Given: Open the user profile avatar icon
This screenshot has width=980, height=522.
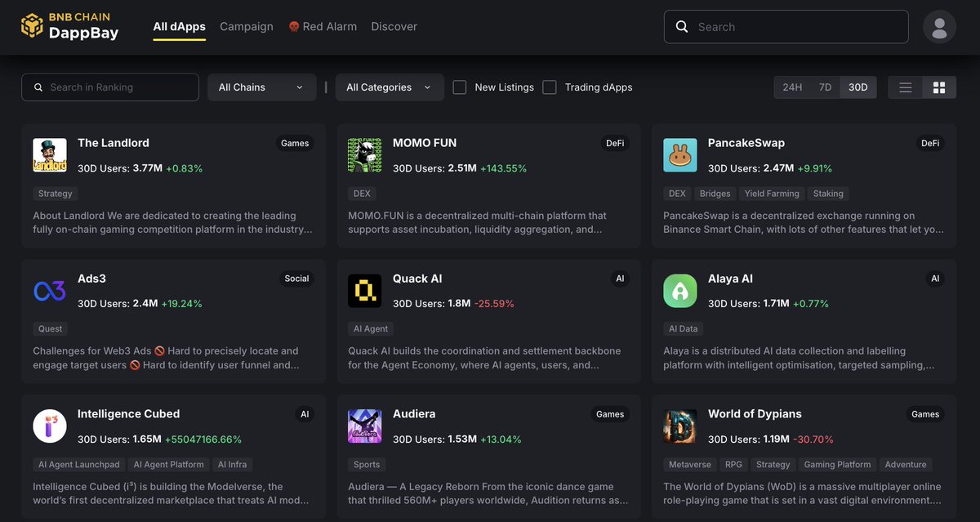Looking at the screenshot, I should (939, 26).
